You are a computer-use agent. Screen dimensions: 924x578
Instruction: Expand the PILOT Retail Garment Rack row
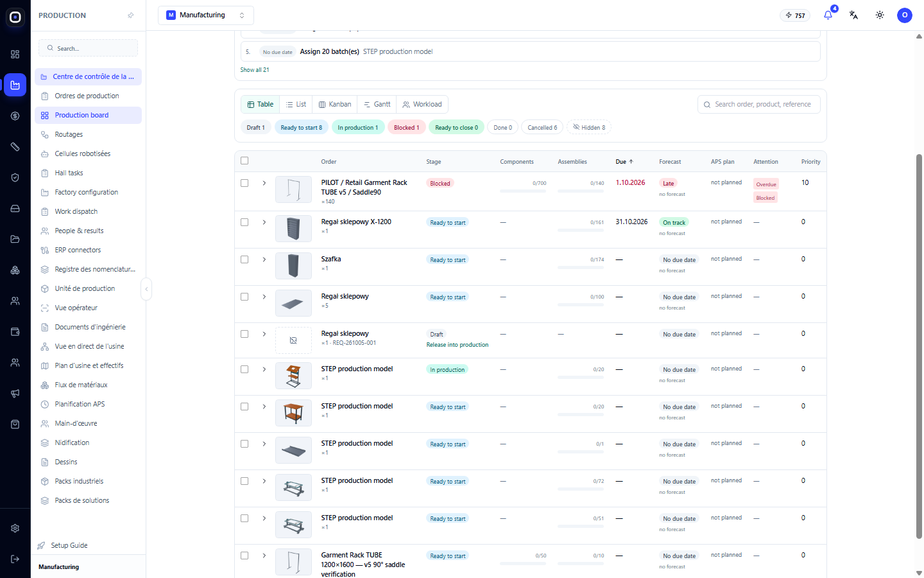tap(264, 183)
